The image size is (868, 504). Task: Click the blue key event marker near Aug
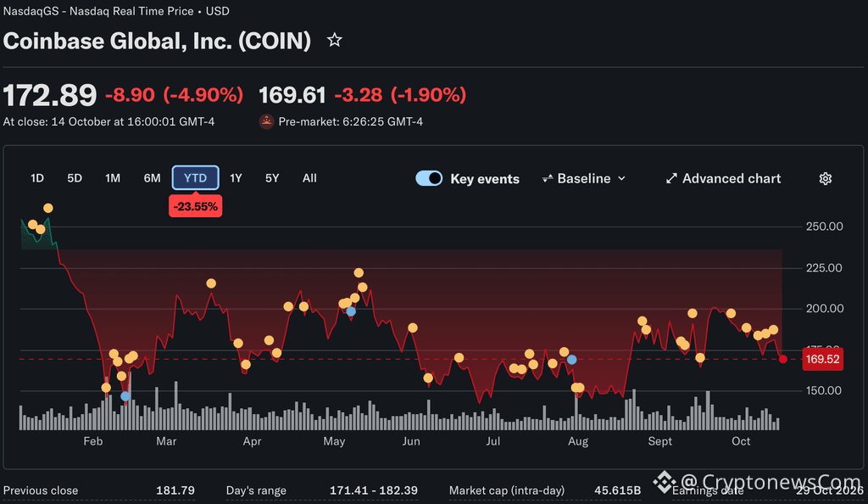[x=572, y=360]
